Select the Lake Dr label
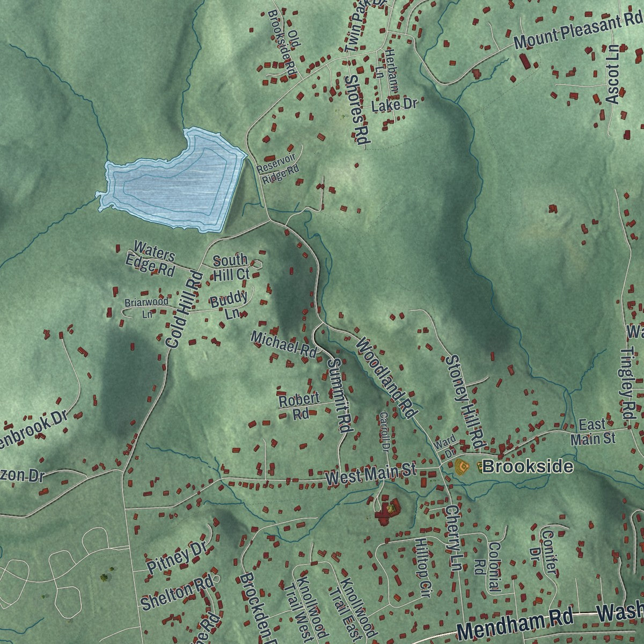Image resolution: width=644 pixels, height=644 pixels. click(x=394, y=105)
